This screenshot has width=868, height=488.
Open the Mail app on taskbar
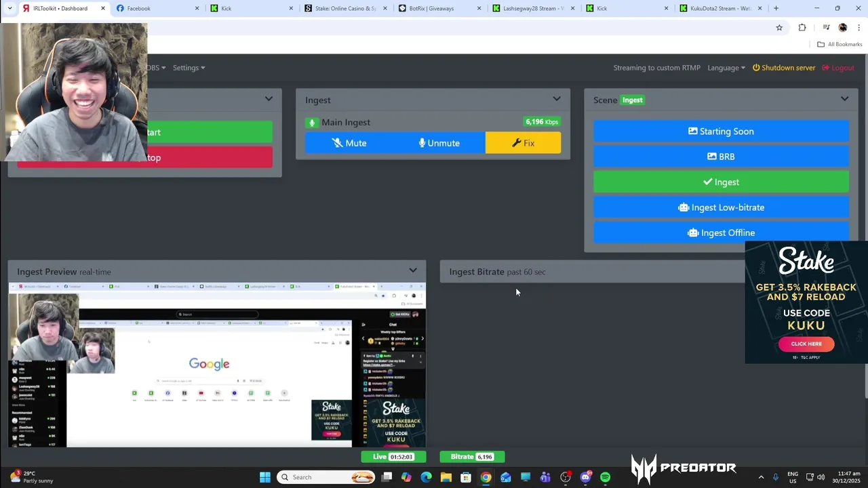pyautogui.click(x=506, y=477)
